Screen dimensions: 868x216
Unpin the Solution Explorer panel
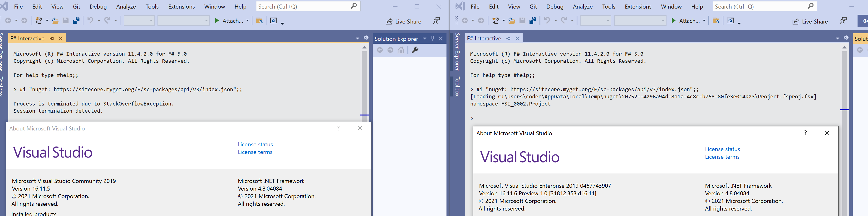(x=432, y=38)
